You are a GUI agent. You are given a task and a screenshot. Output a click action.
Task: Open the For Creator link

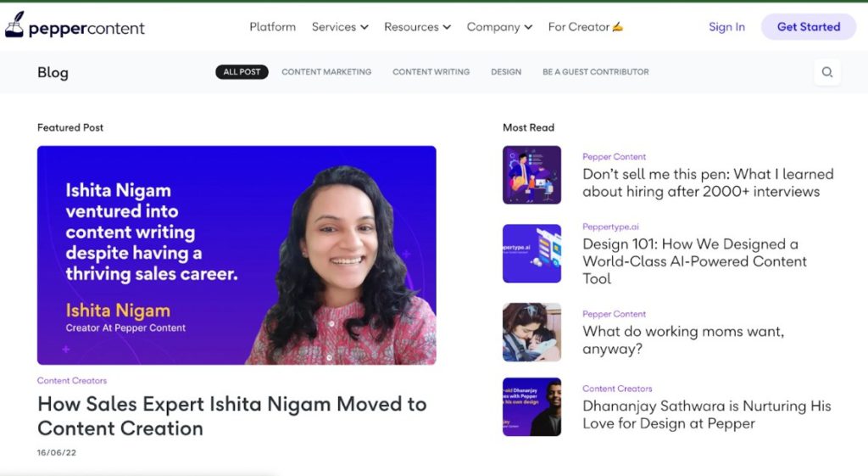point(585,27)
